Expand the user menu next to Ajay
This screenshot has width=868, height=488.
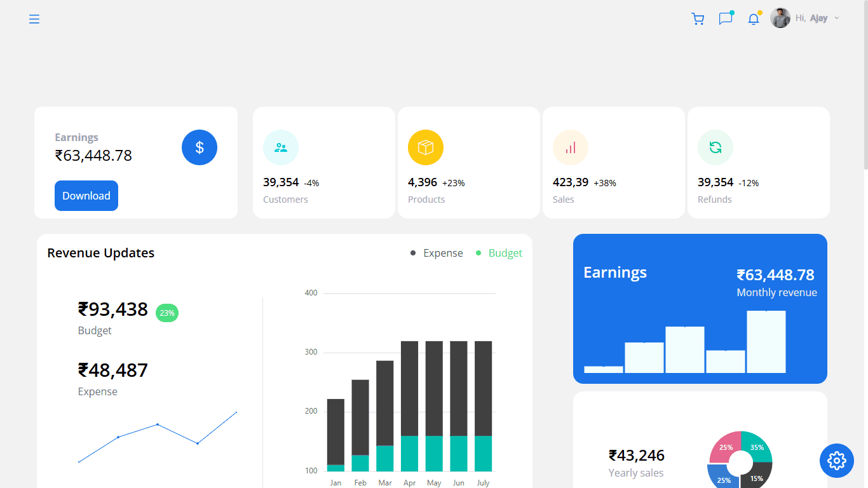[x=836, y=18]
